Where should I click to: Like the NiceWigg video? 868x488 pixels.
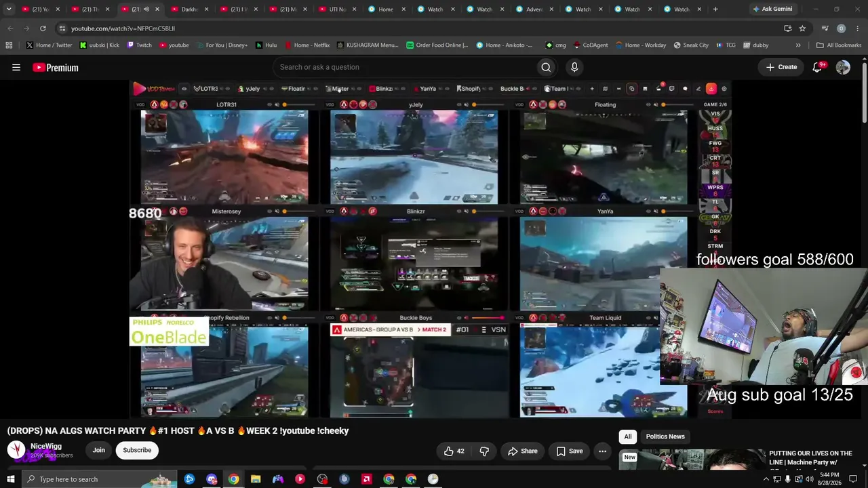(x=454, y=451)
